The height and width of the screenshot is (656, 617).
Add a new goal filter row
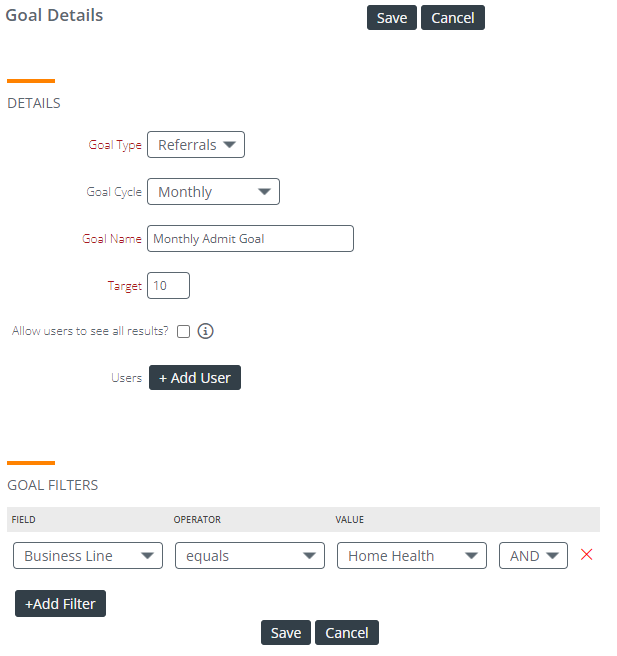coord(60,603)
